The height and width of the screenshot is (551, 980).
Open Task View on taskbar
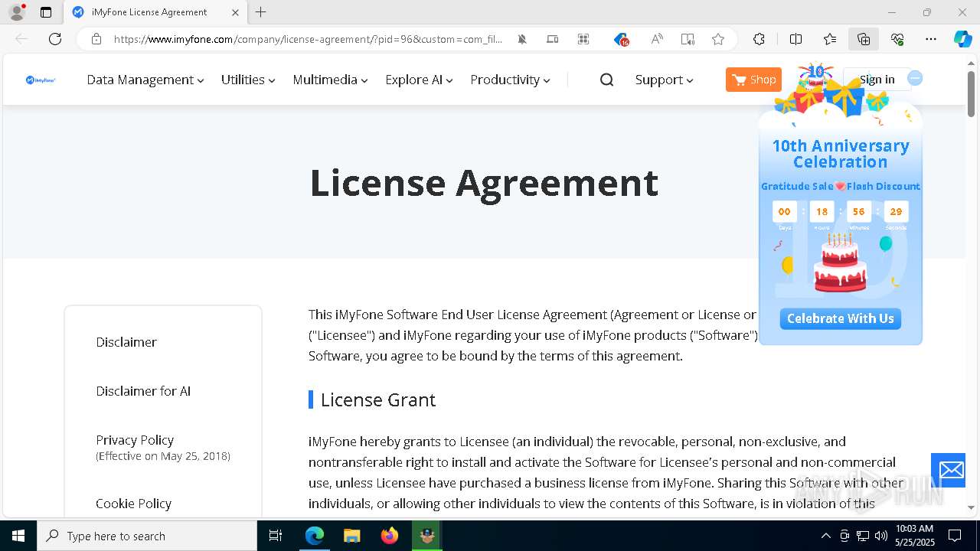point(276,536)
